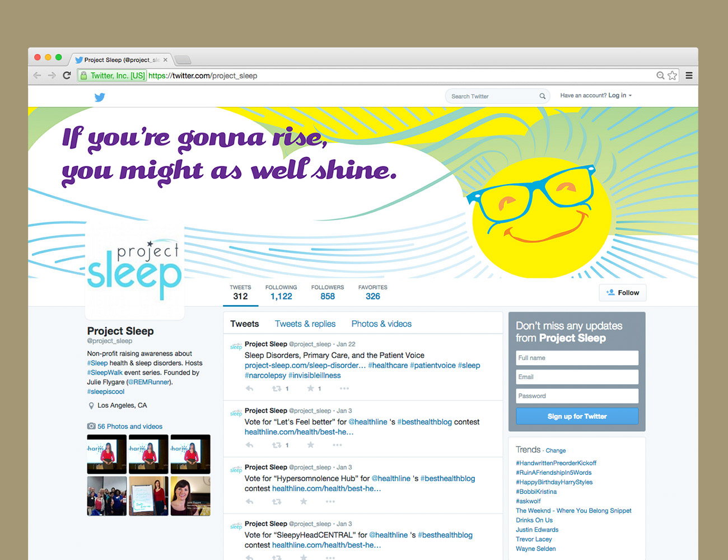
Task: Click the Password field
Action: (x=577, y=396)
